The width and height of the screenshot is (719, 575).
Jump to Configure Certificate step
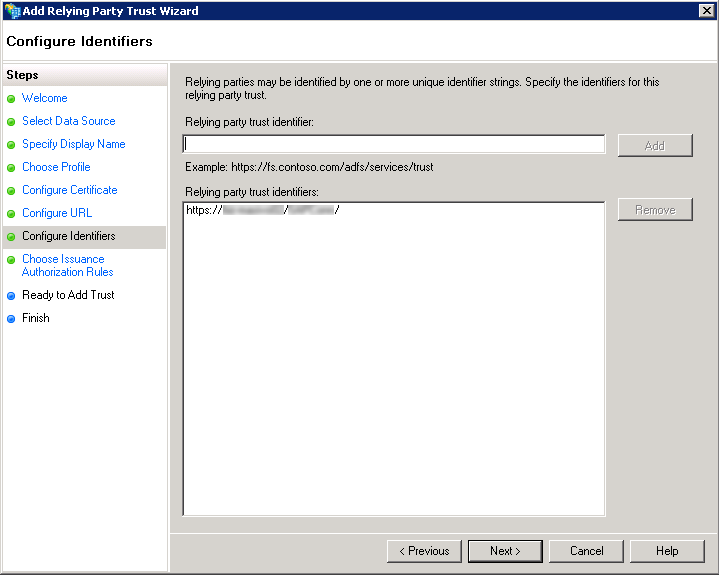[x=70, y=190]
